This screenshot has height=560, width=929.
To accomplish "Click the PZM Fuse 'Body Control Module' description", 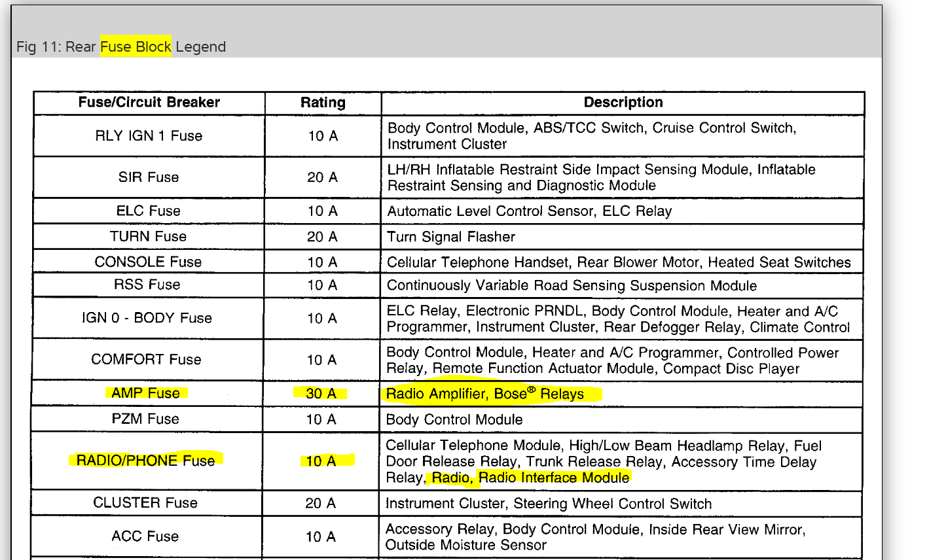I will coord(454,419).
